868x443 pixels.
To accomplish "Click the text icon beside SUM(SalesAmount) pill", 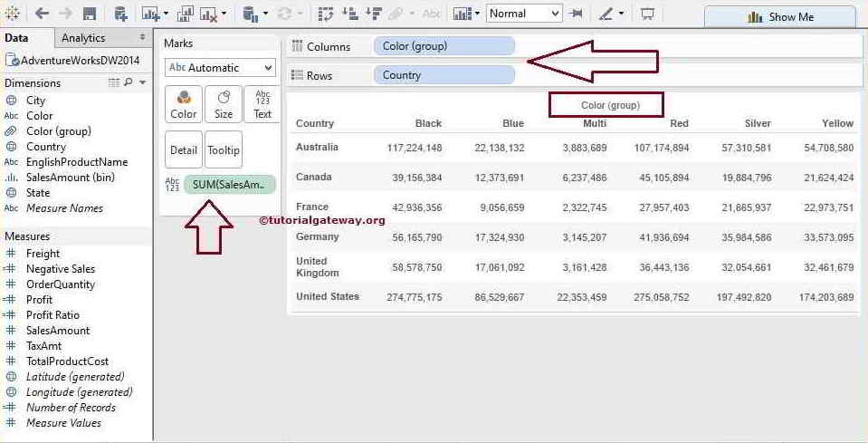I will coord(172,185).
